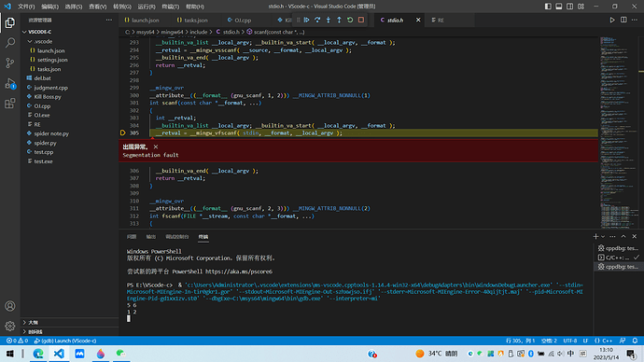Open the Search view in activity bar

coord(10,43)
